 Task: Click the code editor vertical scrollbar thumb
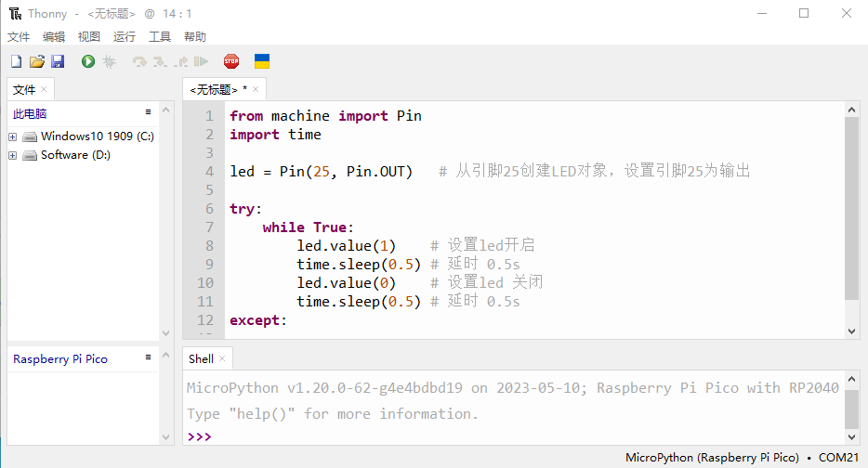(851, 209)
